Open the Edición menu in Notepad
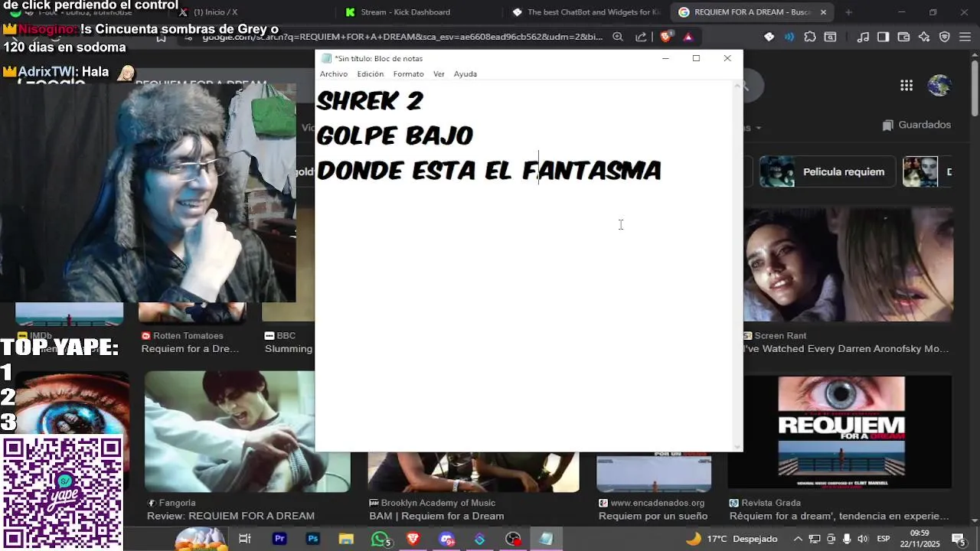 pos(370,74)
